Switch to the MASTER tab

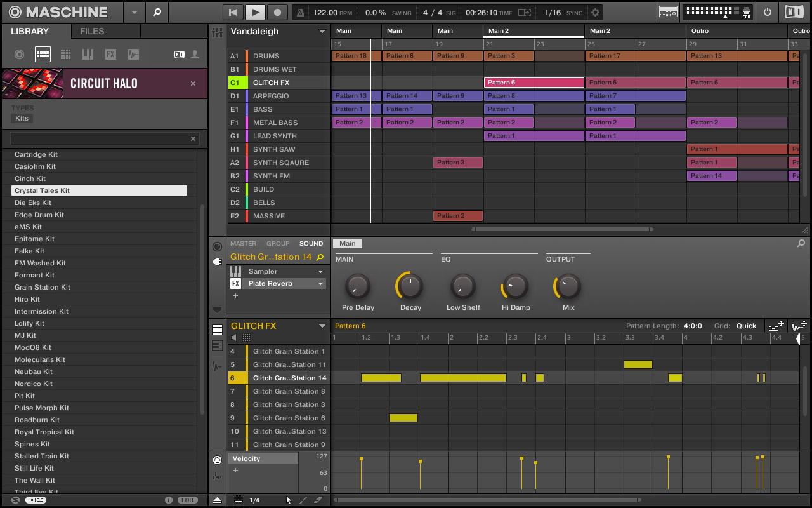tap(243, 243)
